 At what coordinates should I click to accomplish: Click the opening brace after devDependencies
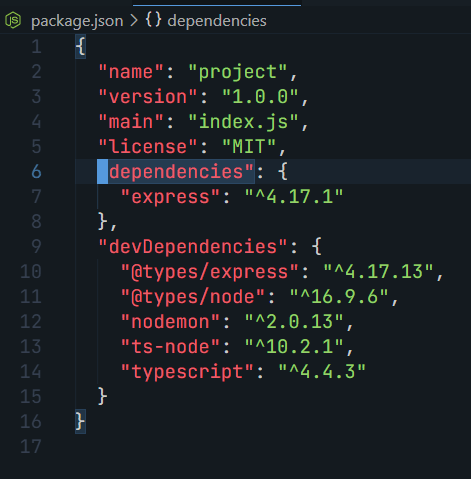coord(317,247)
